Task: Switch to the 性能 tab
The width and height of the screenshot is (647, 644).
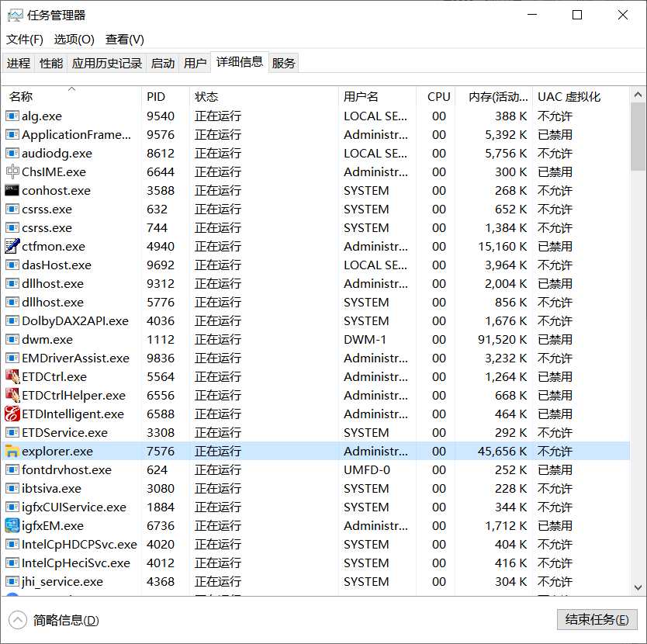Action: point(51,63)
